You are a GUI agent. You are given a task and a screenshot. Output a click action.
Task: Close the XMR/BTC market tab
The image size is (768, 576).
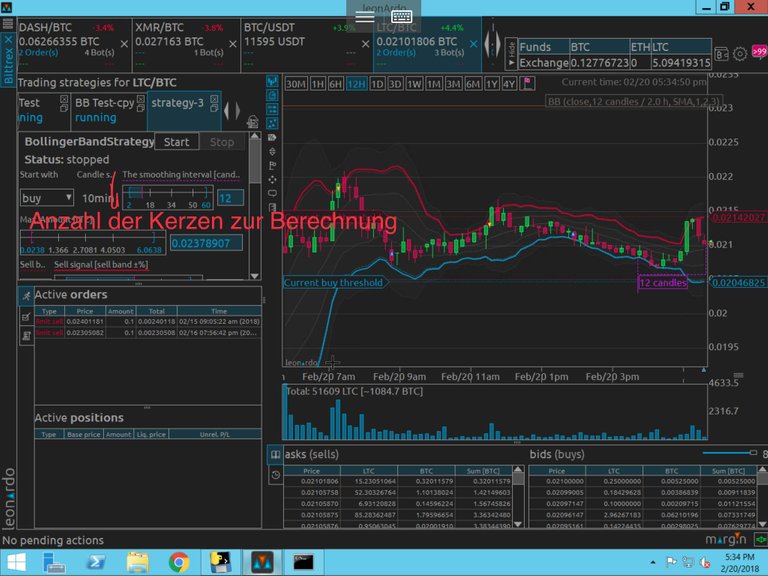[x=233, y=44]
